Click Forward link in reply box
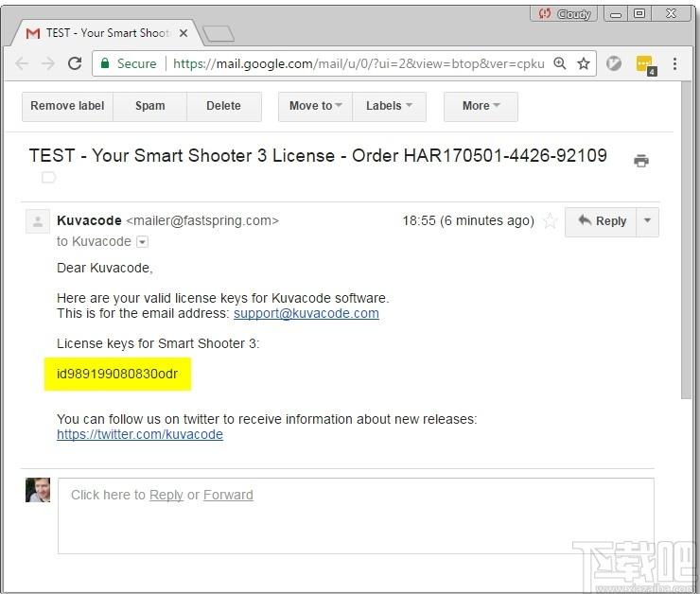Image resolution: width=700 pixels, height=594 pixels. [228, 495]
